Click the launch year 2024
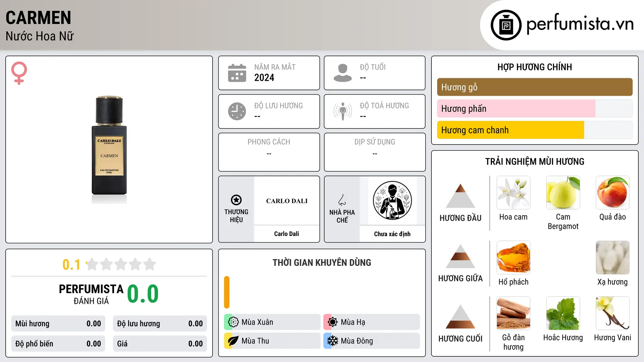Screen dimensions: 644x362 264,78
